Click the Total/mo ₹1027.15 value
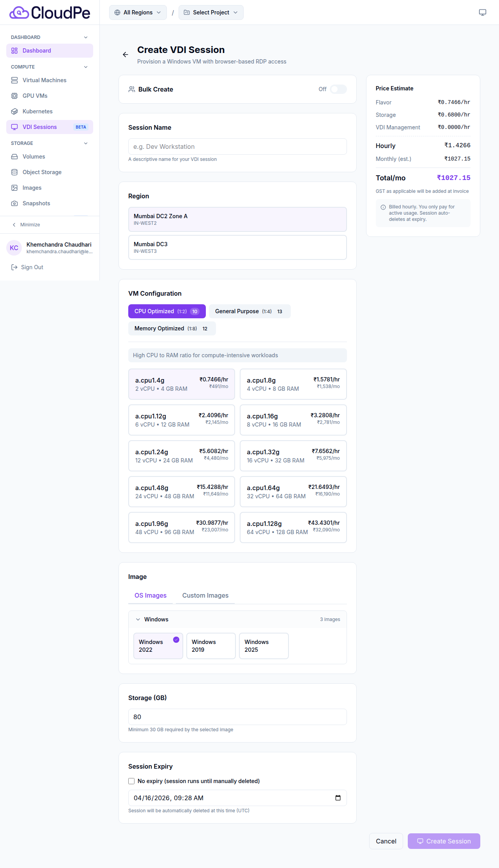 pos(453,178)
